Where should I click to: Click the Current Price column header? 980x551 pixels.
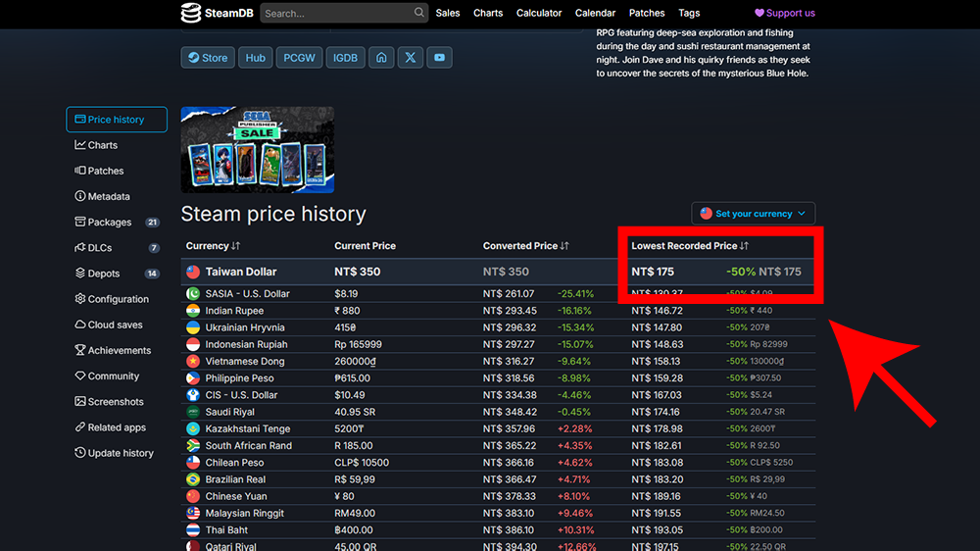(365, 246)
